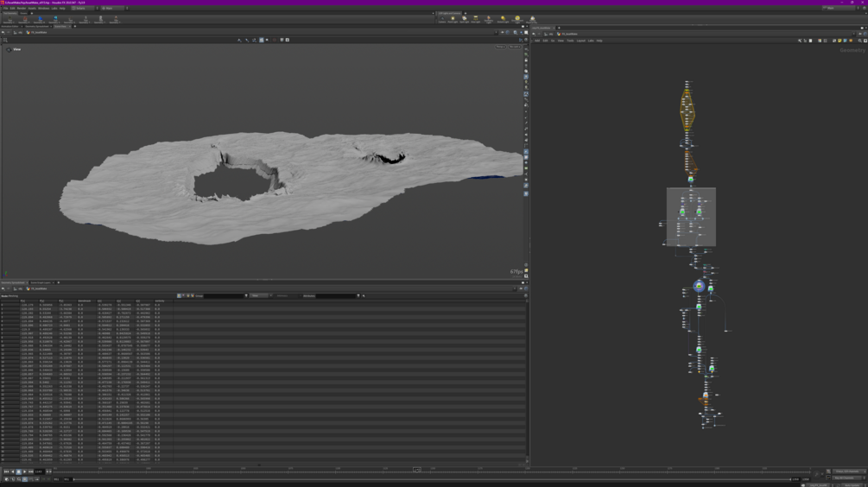Click the Environment Light shelf tool
868x487 pixels.
(517, 20)
